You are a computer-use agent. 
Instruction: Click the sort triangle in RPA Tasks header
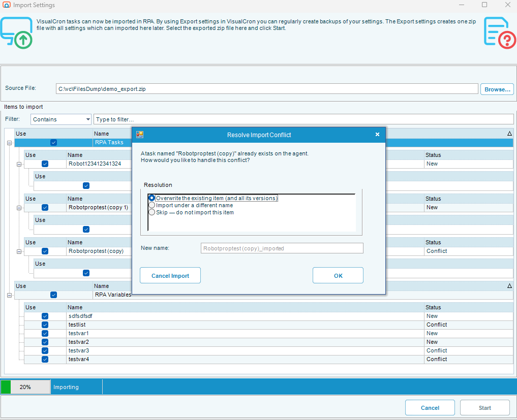(x=509, y=134)
